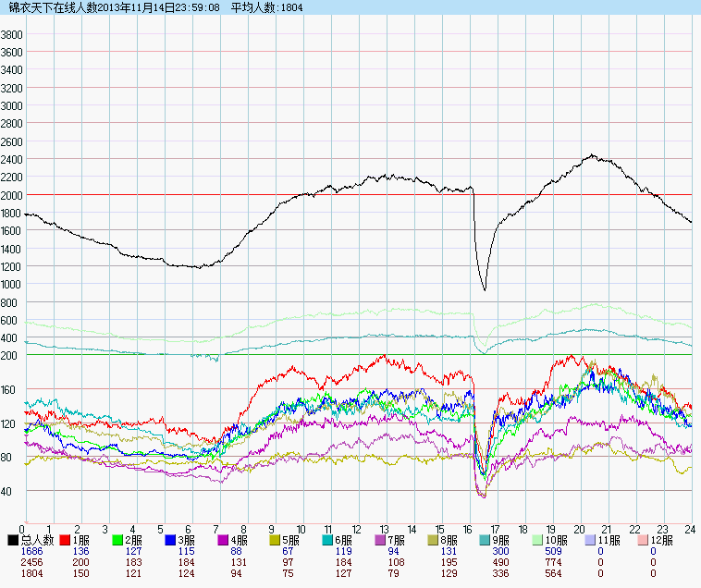Viewport: 701px width, 588px height.
Task: Select the red 1服 legend swatch
Action: (x=66, y=539)
